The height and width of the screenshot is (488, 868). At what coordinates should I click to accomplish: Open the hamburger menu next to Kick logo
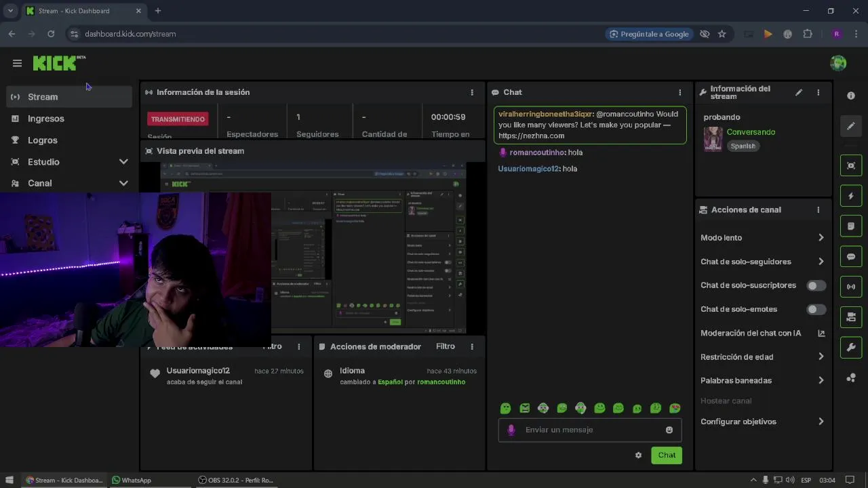tap(17, 63)
